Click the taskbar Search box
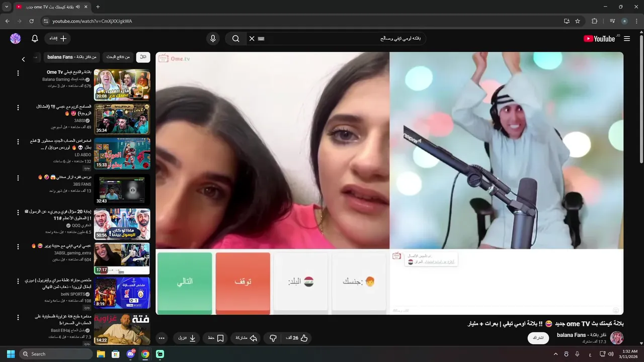 pyautogui.click(x=56, y=354)
